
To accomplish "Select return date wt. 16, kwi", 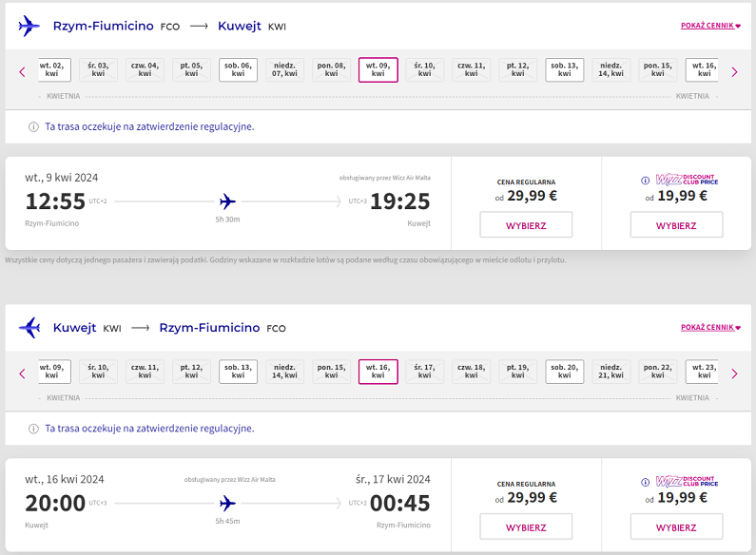I will coord(378,372).
